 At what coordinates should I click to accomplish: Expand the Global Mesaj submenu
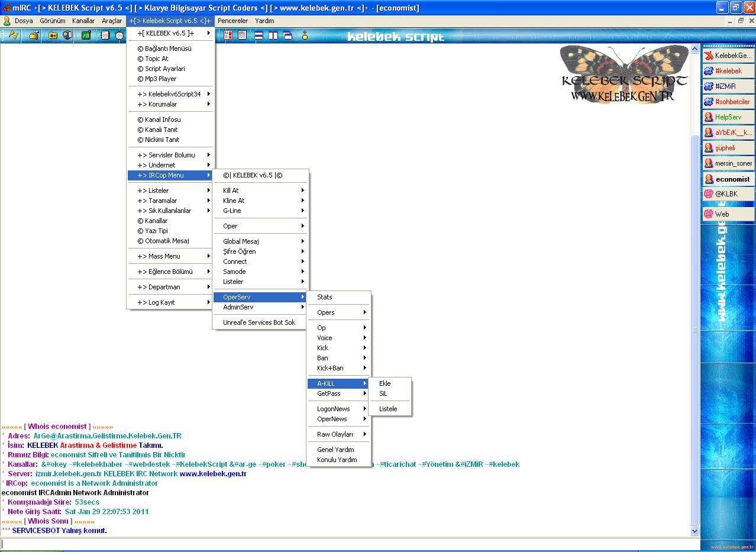pyautogui.click(x=261, y=241)
